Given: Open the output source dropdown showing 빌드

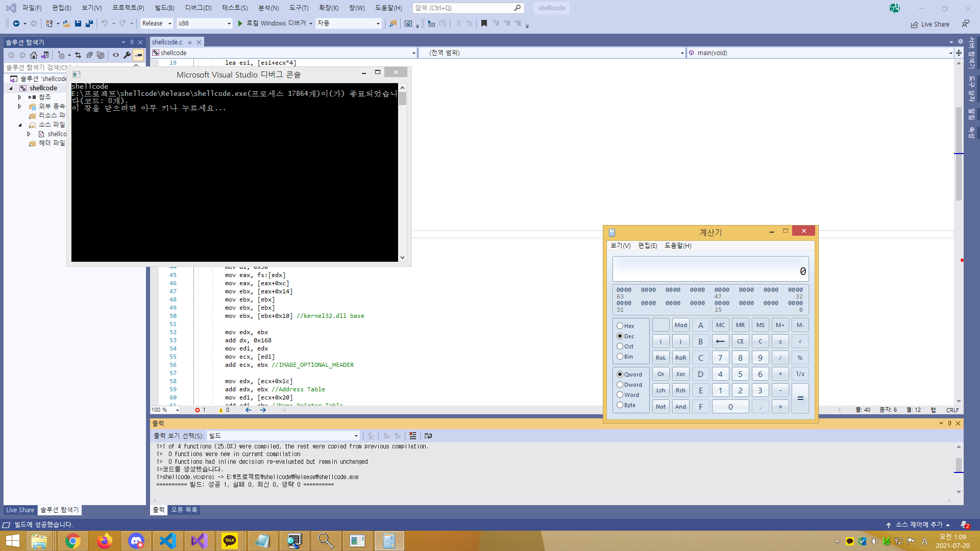Looking at the screenshot, I should tap(283, 436).
